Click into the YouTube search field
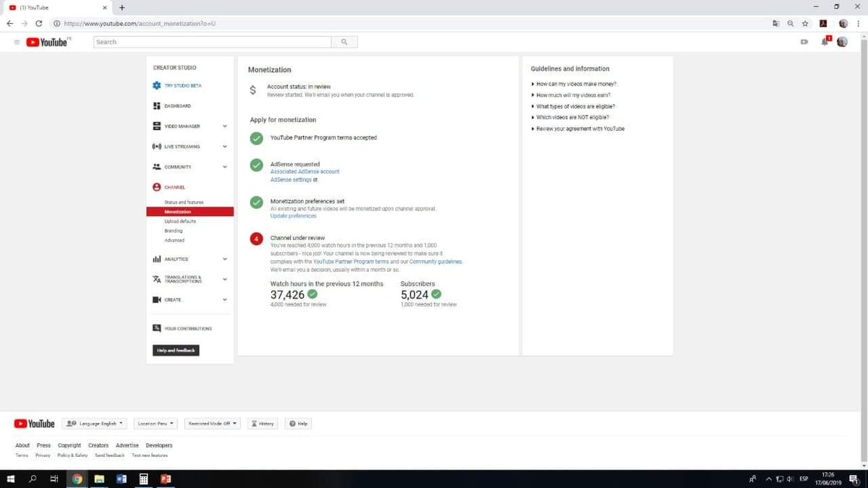This screenshot has height=488, width=868. 213,42
